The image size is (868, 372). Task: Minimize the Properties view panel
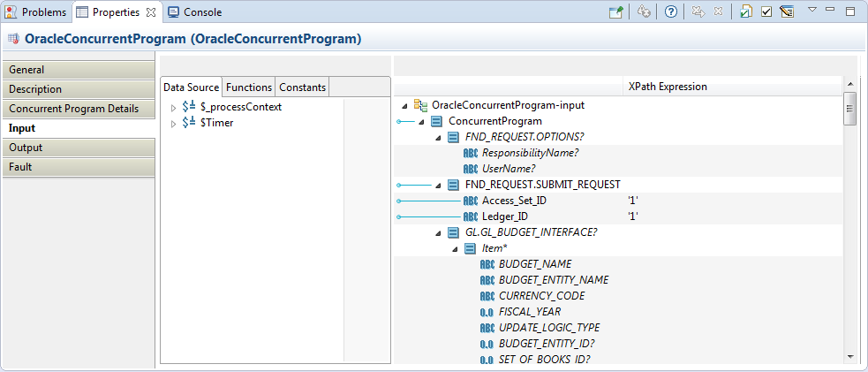[x=830, y=10]
